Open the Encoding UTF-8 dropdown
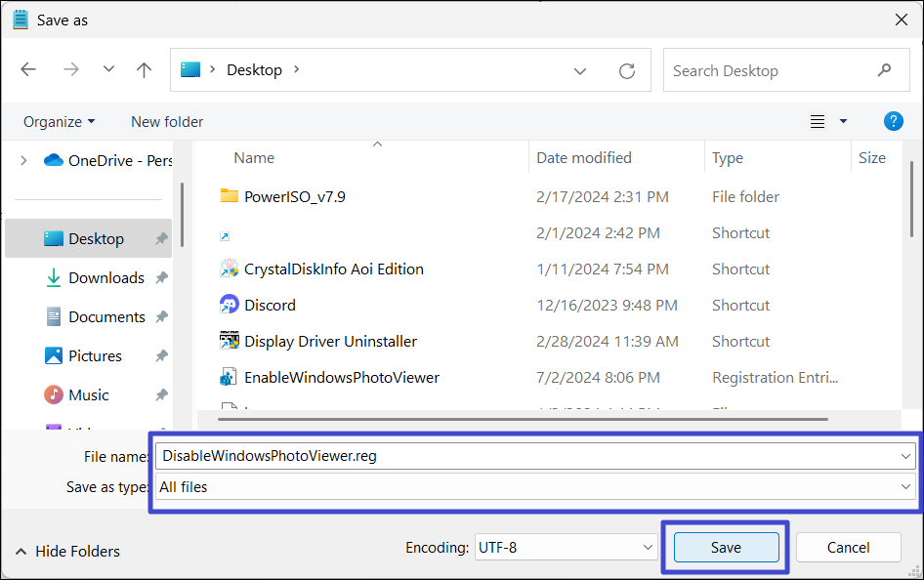 (645, 548)
